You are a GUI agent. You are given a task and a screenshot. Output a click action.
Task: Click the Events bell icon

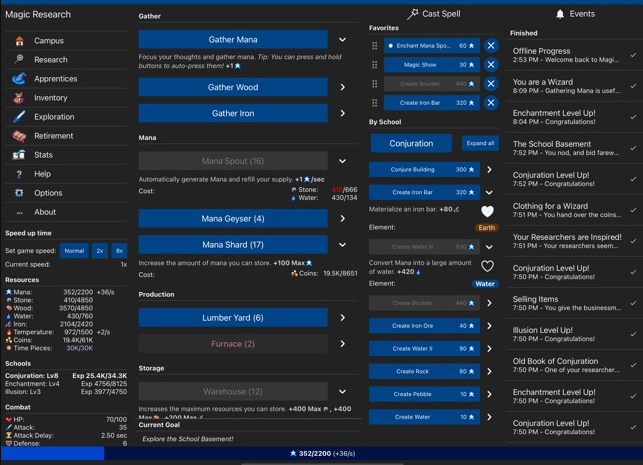pyautogui.click(x=560, y=14)
